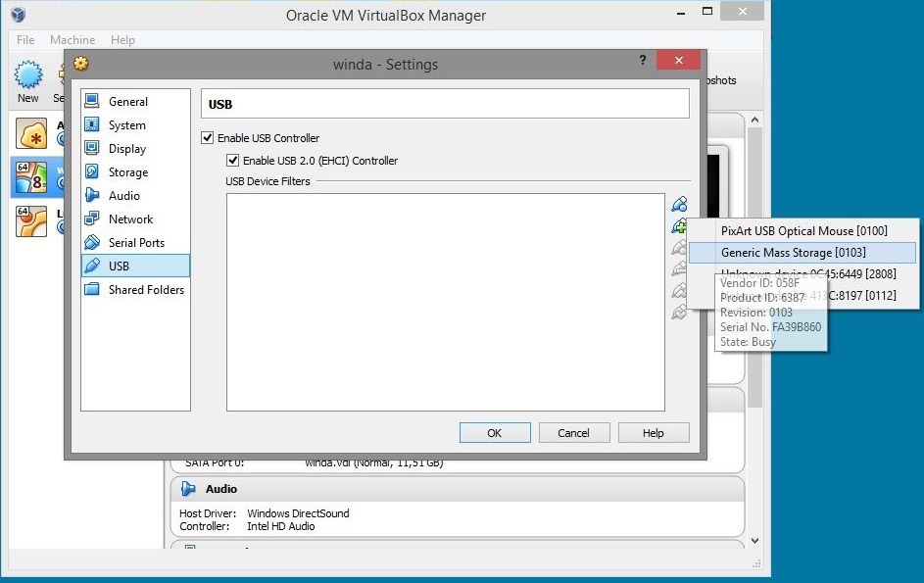
Task: Confirm the settings with the OK button
Action: [495, 433]
